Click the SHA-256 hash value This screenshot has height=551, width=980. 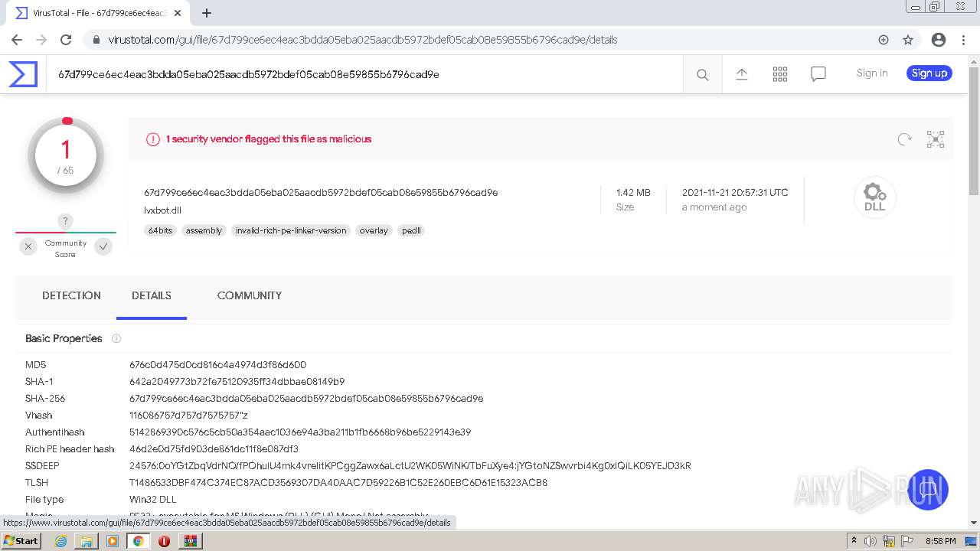[306, 399]
